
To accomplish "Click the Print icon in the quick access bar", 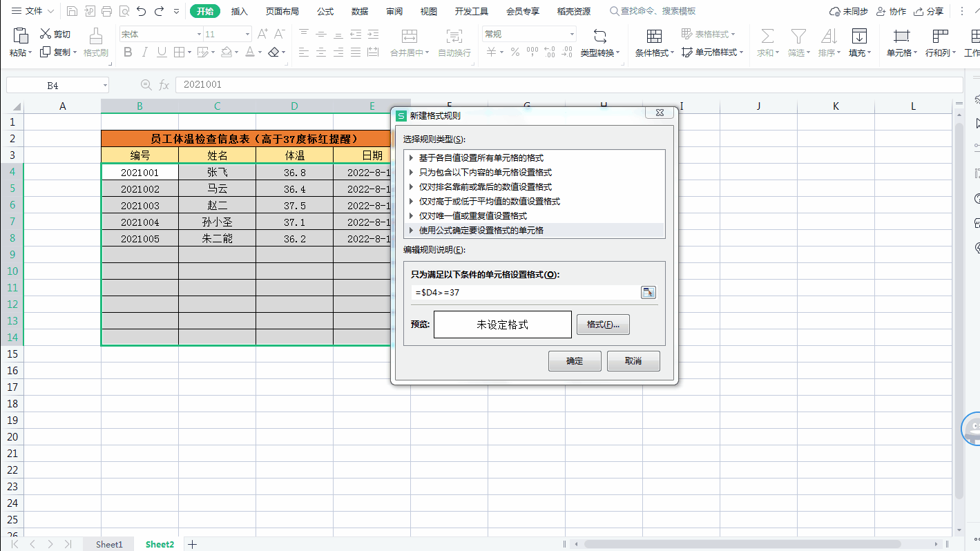I will click(106, 11).
